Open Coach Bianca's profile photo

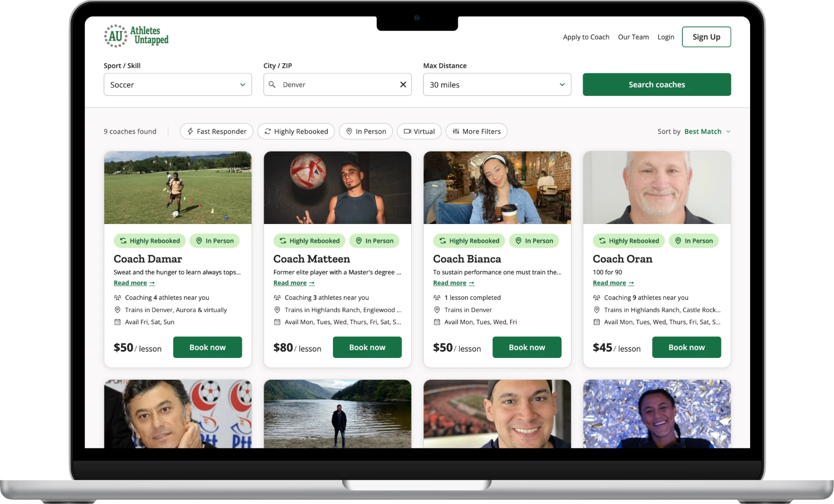497,187
